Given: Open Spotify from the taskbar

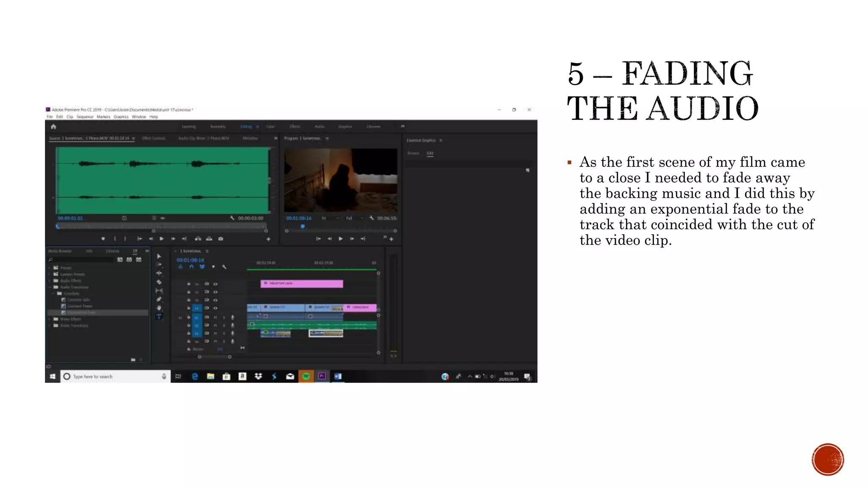Looking at the screenshot, I should pos(306,376).
